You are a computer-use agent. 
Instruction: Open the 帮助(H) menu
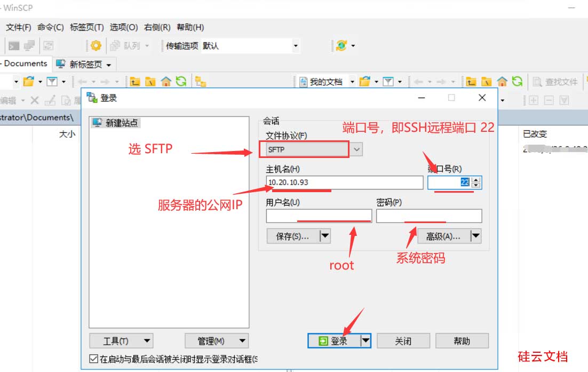[190, 27]
